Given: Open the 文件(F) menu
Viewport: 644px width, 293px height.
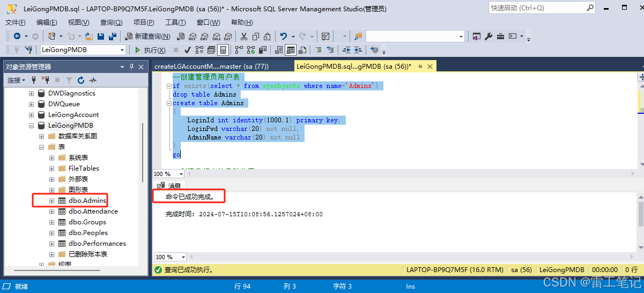Looking at the screenshot, I should coord(16,22).
